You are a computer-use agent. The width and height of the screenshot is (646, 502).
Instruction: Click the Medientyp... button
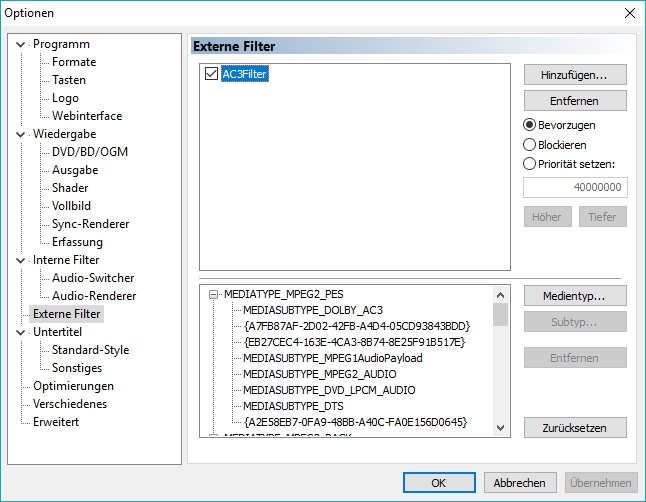click(575, 296)
